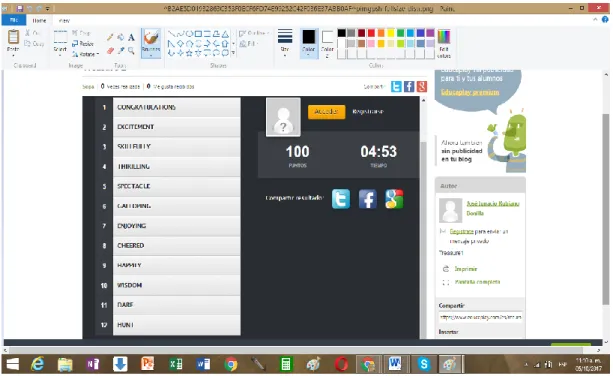Image resolution: width=613 pixels, height=376 pixels.
Task: Open the Windows Start button
Action: 13,364
